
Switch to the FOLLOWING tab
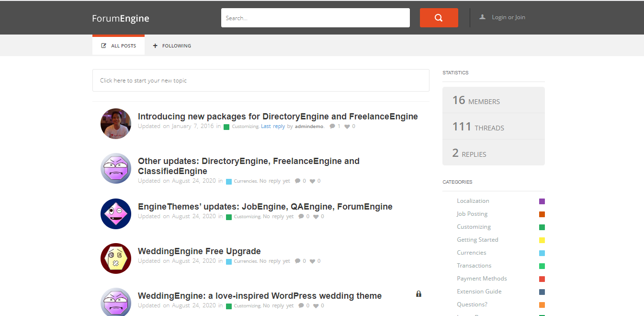pos(177,45)
